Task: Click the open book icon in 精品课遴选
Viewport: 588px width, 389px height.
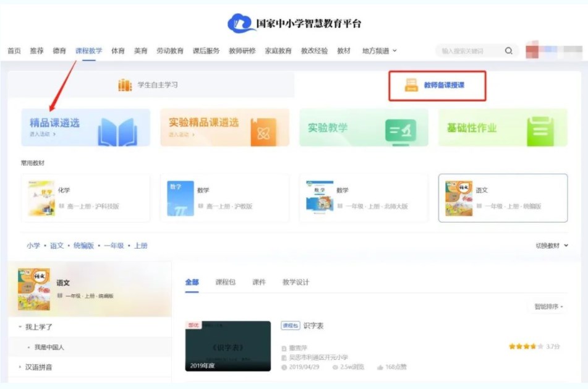Action: pos(117,131)
